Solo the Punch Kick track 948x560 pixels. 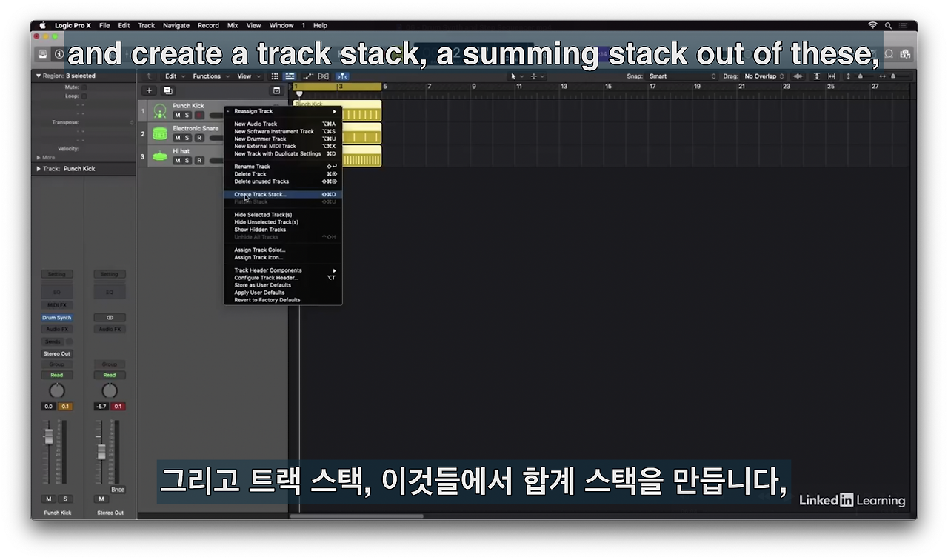point(188,115)
